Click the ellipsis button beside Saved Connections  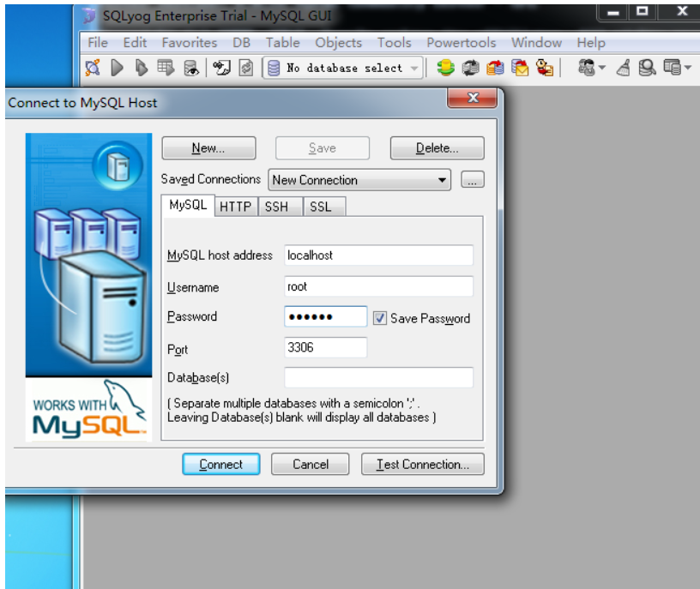pyautogui.click(x=473, y=179)
